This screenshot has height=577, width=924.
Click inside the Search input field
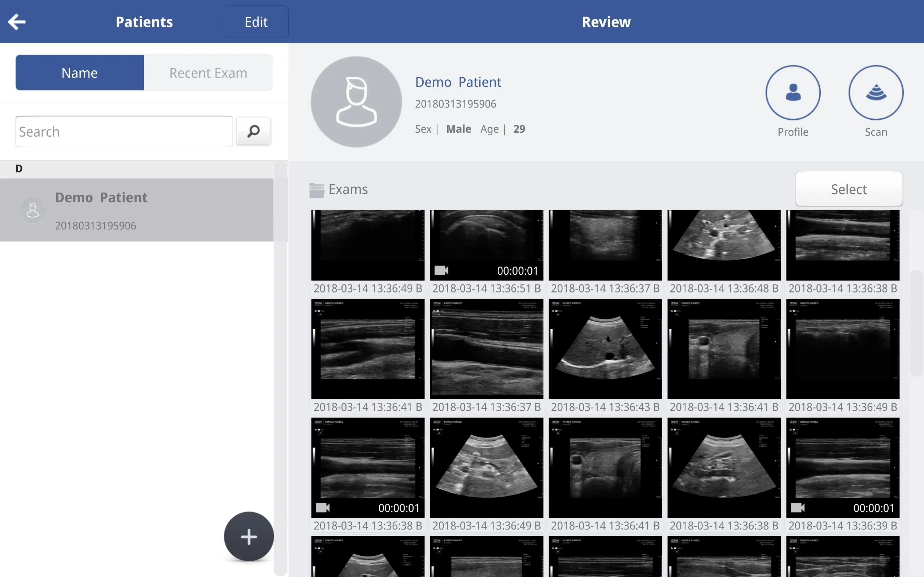[x=124, y=131]
